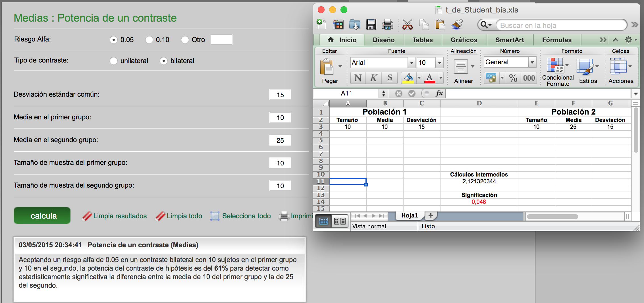Click the Save floppy disk icon
The height and width of the screenshot is (303, 644).
pyautogui.click(x=371, y=25)
